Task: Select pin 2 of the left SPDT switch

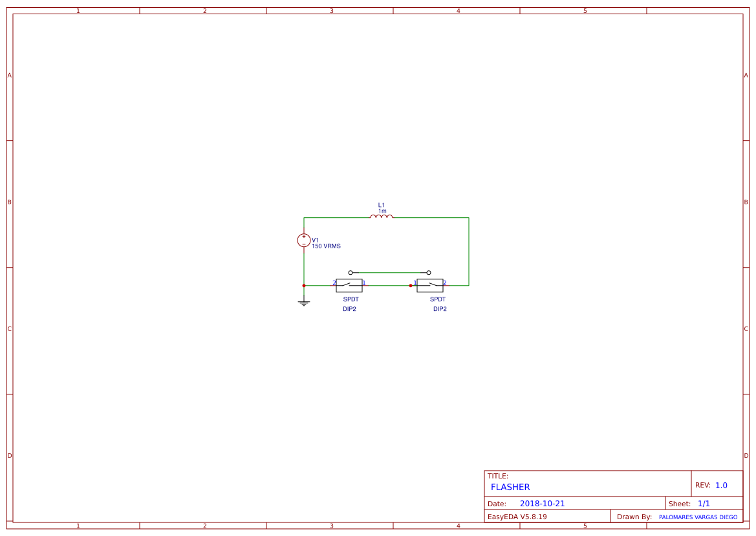Action: pyautogui.click(x=334, y=283)
